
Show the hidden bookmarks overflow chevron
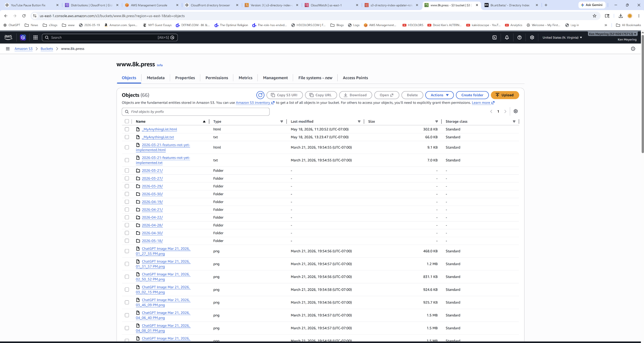pyautogui.click(x=606, y=25)
